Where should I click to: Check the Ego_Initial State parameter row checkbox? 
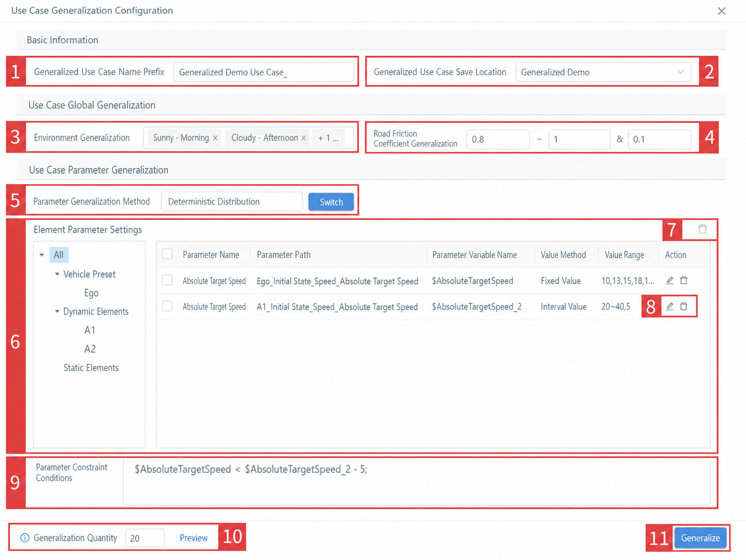(167, 280)
